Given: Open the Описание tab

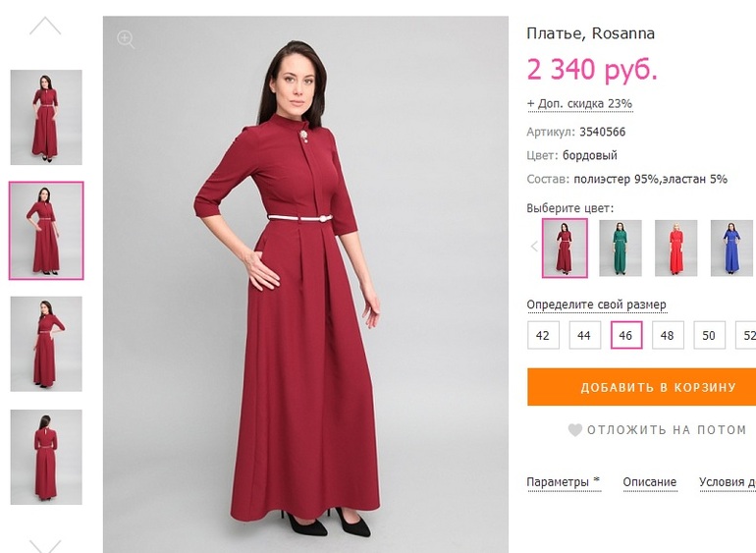Looking at the screenshot, I should point(649,482).
